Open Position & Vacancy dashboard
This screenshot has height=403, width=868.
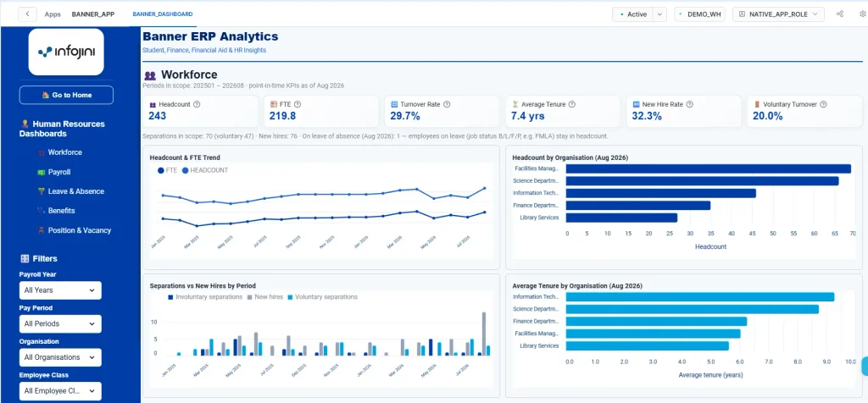pyautogui.click(x=79, y=230)
